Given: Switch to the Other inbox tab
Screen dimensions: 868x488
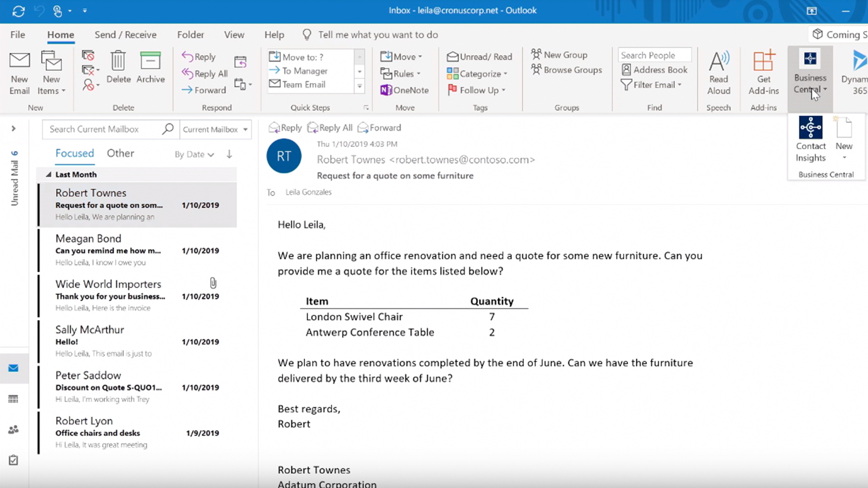Looking at the screenshot, I should point(120,153).
